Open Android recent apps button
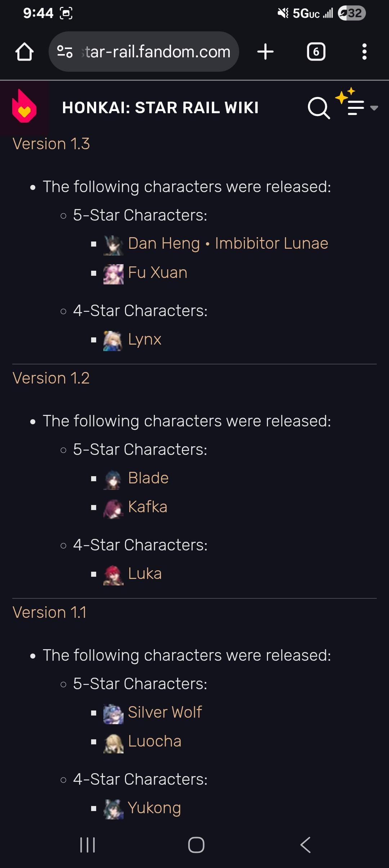Viewport: 389px width, 868px height. point(88,845)
